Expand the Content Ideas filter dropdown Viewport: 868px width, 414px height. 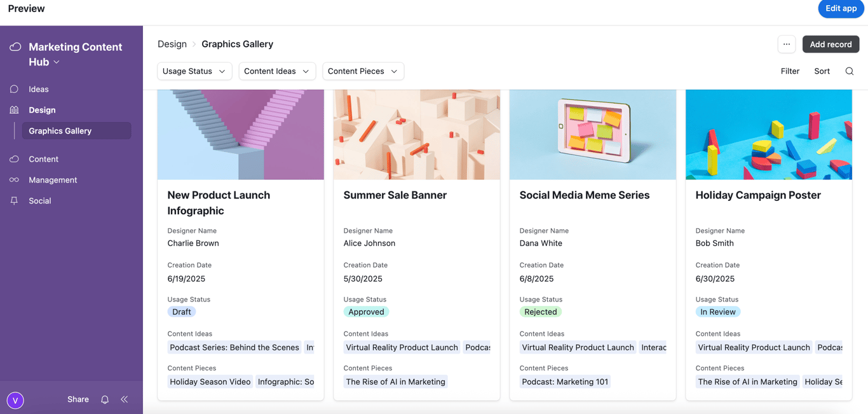pos(276,71)
